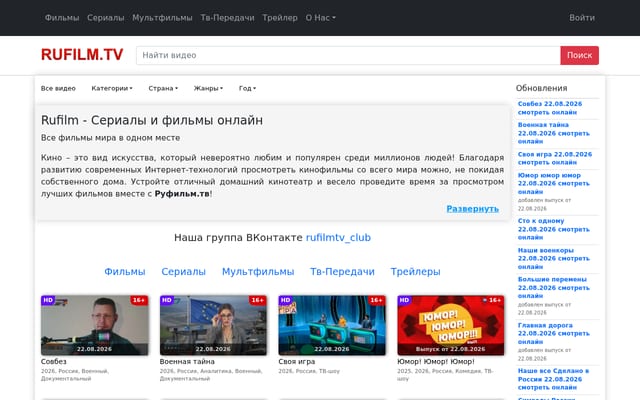Focus the Найти видео search field
The height and width of the screenshot is (400, 640).
[348, 55]
